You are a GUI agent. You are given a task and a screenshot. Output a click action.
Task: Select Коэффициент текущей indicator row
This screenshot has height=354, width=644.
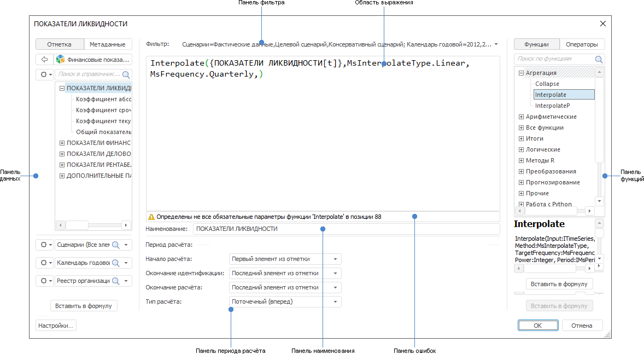[103, 121]
